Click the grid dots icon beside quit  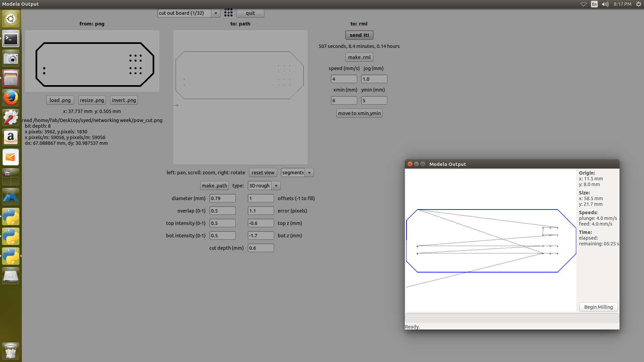[228, 13]
